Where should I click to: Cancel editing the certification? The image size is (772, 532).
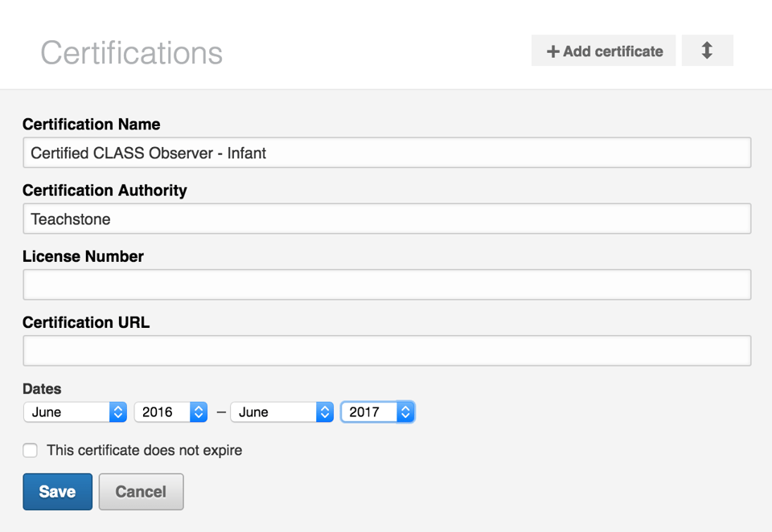tap(141, 492)
